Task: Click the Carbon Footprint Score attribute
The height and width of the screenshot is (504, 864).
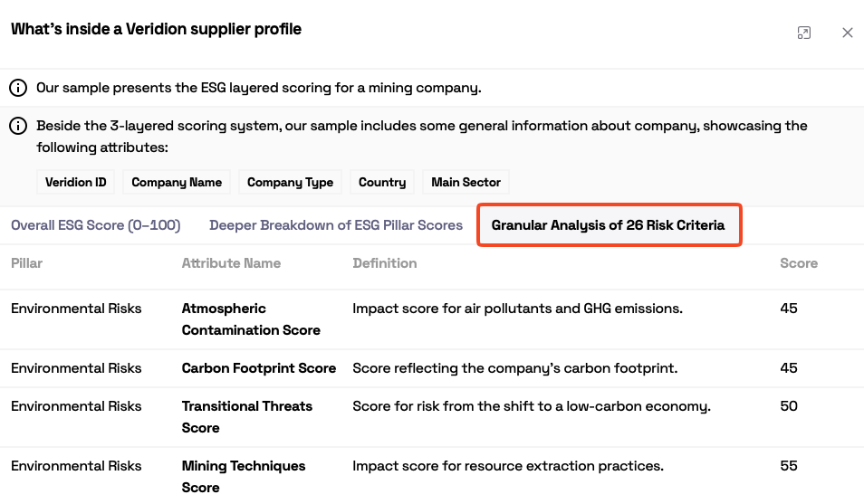Action: (259, 368)
